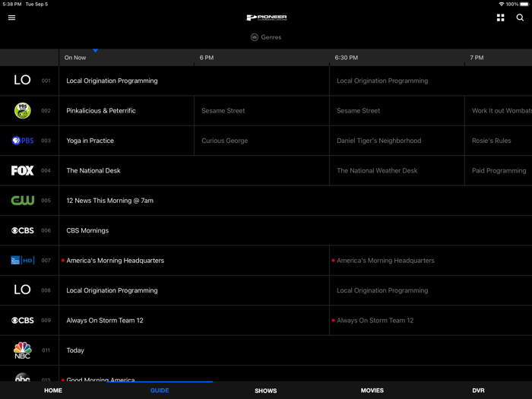Open Always On Storm Team 12 now
Image resolution: width=532 pixels, height=399 pixels.
click(x=194, y=320)
